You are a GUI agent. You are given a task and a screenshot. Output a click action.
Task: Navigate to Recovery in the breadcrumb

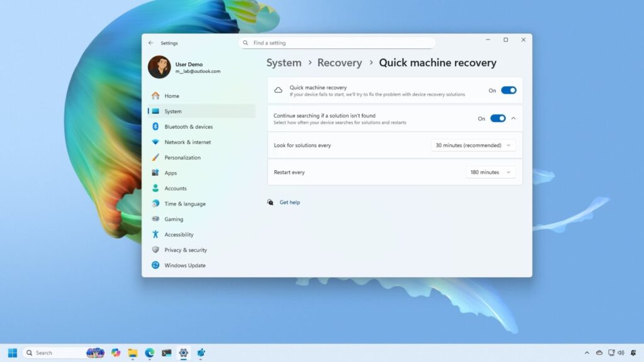(339, 63)
